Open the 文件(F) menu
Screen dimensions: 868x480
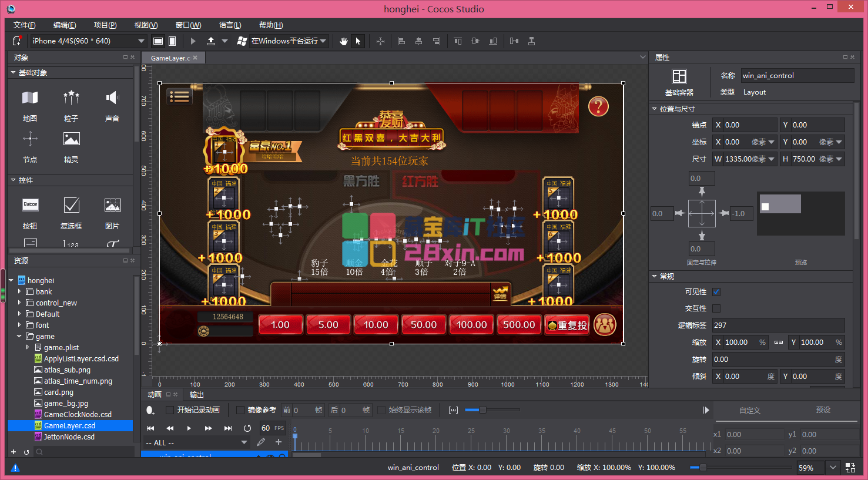tap(24, 25)
